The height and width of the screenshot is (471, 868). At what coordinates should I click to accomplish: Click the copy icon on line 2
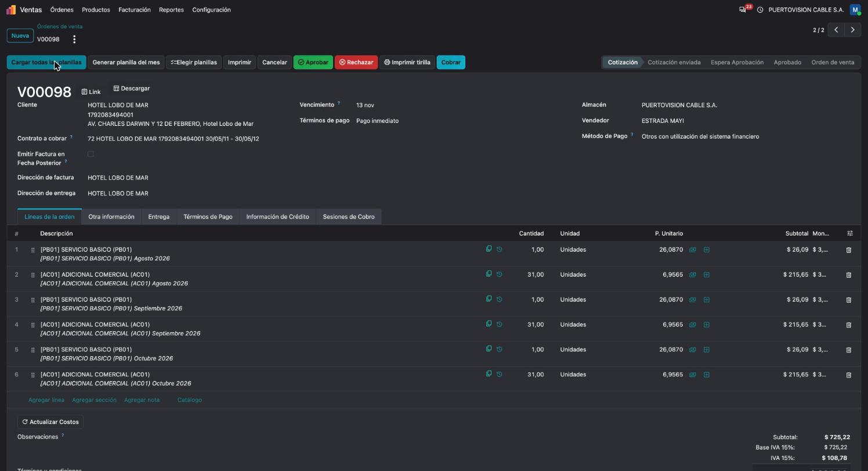click(x=489, y=274)
